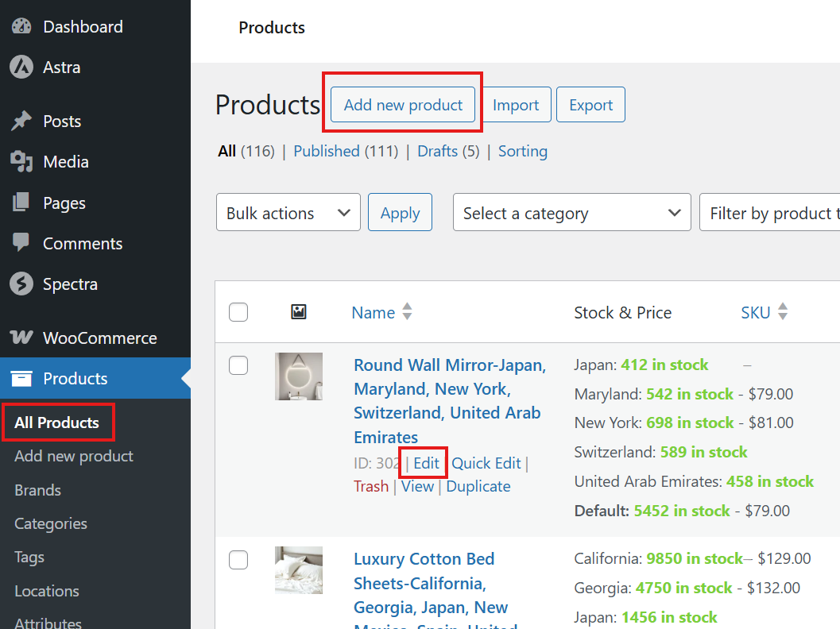Open the Bulk actions dropdown
The width and height of the screenshot is (840, 629).
[x=288, y=213]
